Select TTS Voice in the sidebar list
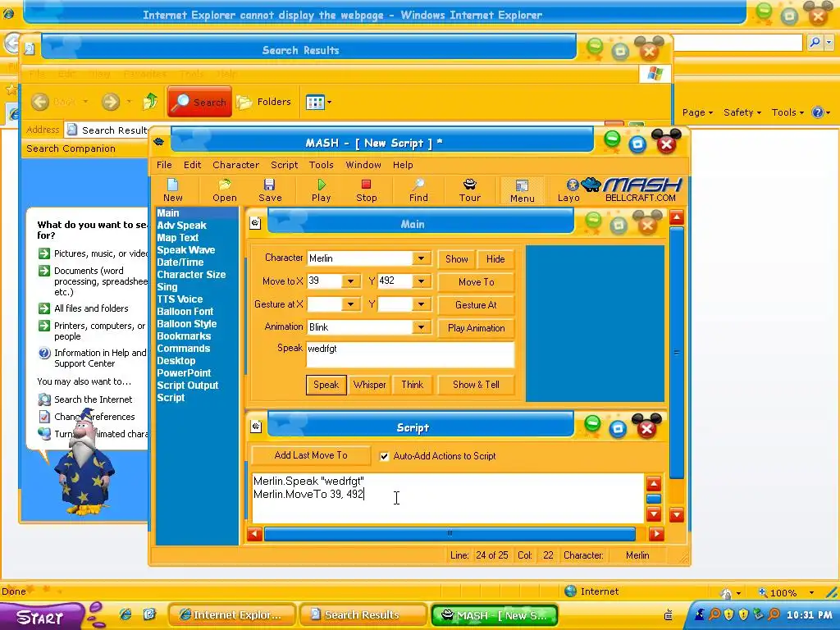The height and width of the screenshot is (630, 840). coord(180,299)
